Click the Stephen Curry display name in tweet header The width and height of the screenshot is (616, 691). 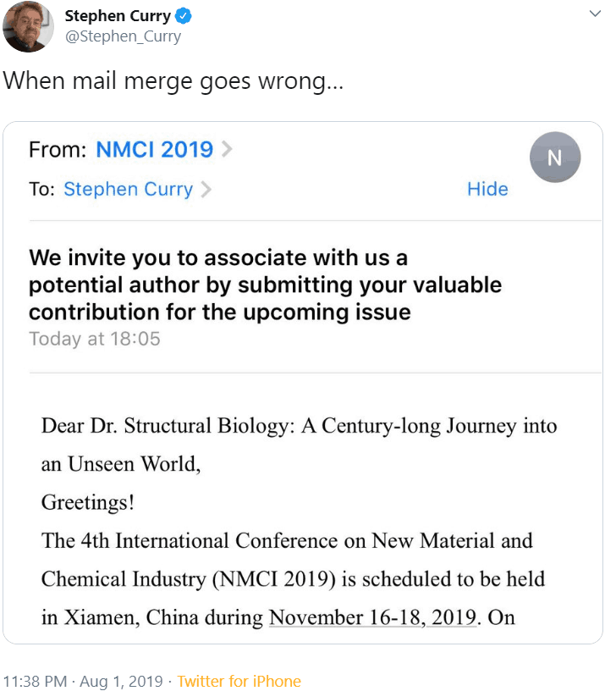117,16
